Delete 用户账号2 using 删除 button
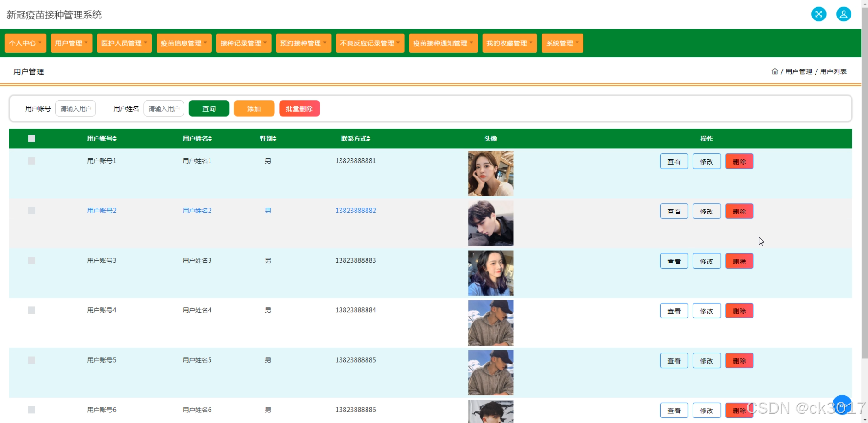Screen dimensions: 868x423 click(740, 211)
